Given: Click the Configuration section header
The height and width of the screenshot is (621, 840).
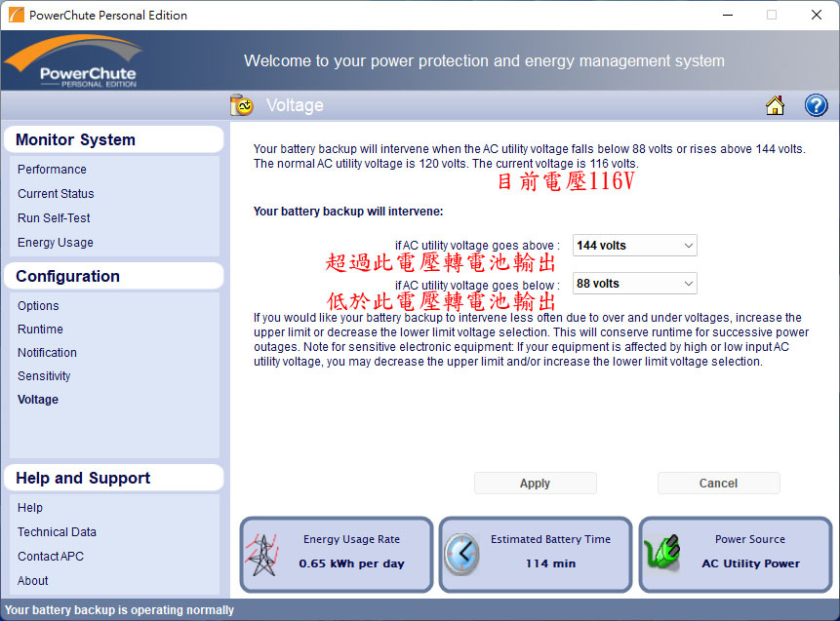Looking at the screenshot, I should (113, 276).
